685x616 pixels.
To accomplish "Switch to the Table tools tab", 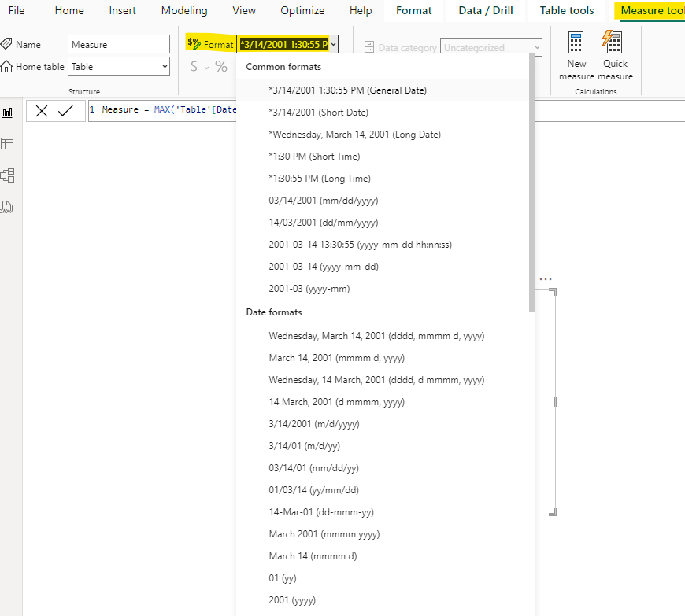I will pyautogui.click(x=567, y=10).
